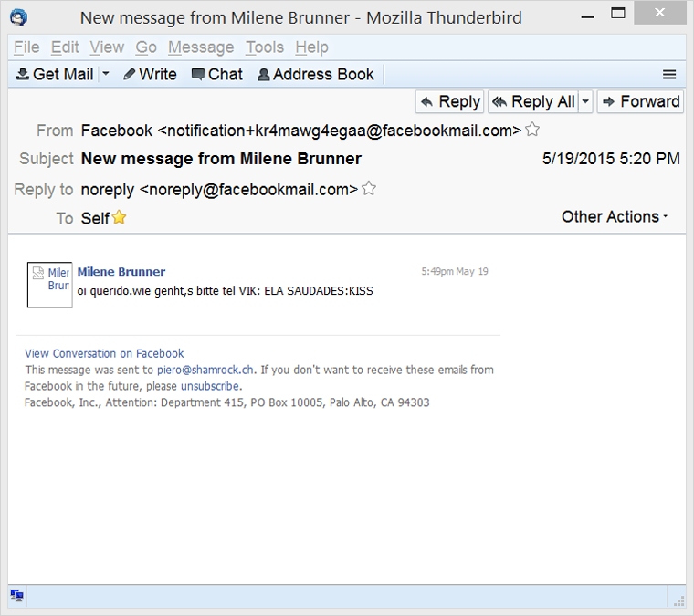Click the unsubscribe link
Image resolution: width=694 pixels, height=616 pixels.
tap(210, 386)
